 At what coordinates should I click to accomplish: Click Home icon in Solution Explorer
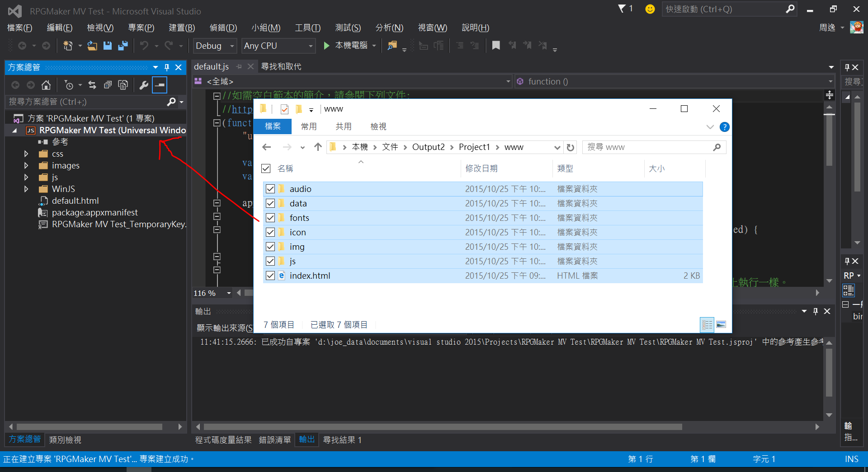point(46,85)
